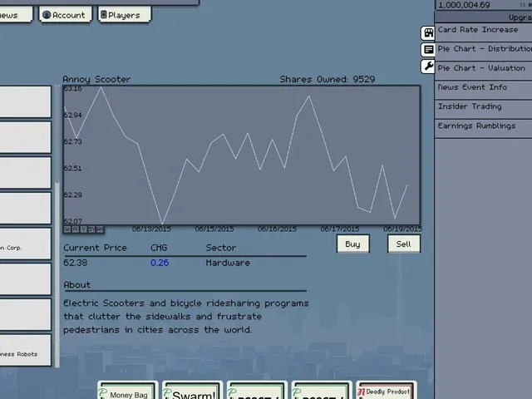Image resolution: width=532 pixels, height=399 pixels.
Task: Switch to the Account tab
Action: (x=65, y=15)
